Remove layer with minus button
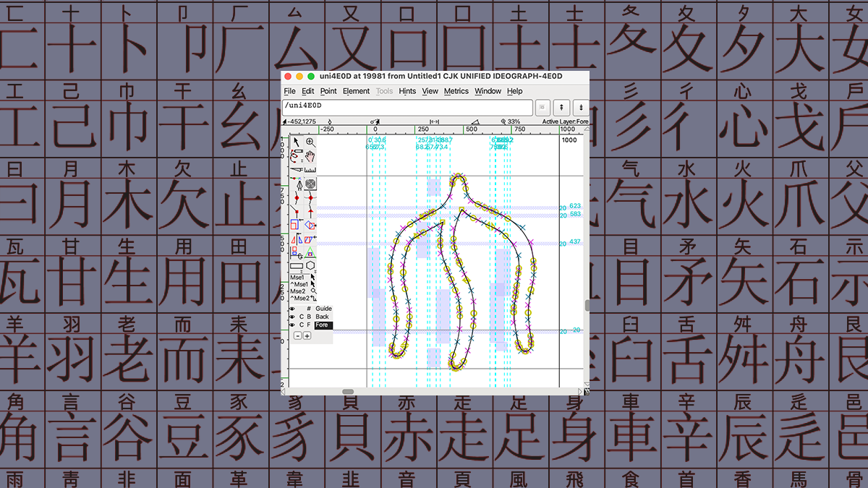The image size is (868, 488). click(x=297, y=335)
